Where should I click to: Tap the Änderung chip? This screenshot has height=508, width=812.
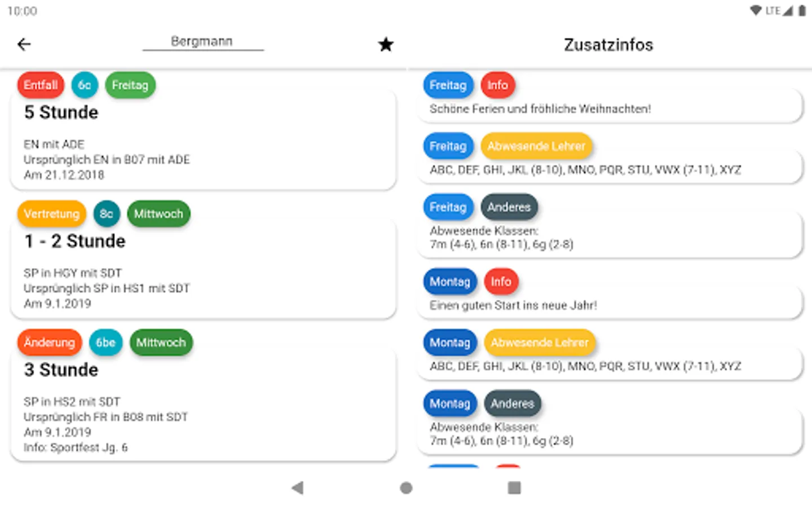50,343
